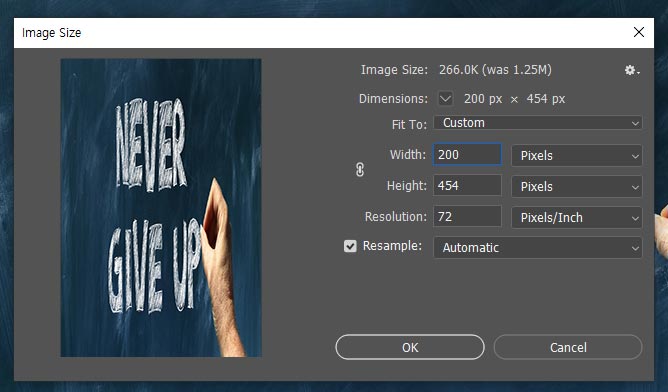Screen dimensions: 668x392
Task: Click the Height label
Action: point(406,185)
